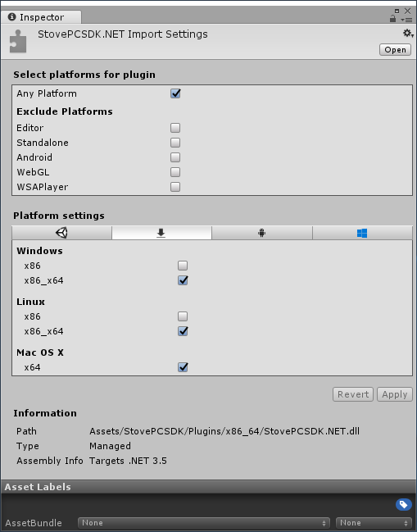Image resolution: width=417 pixels, height=532 pixels.
Task: Click the Apply button
Action: click(395, 394)
